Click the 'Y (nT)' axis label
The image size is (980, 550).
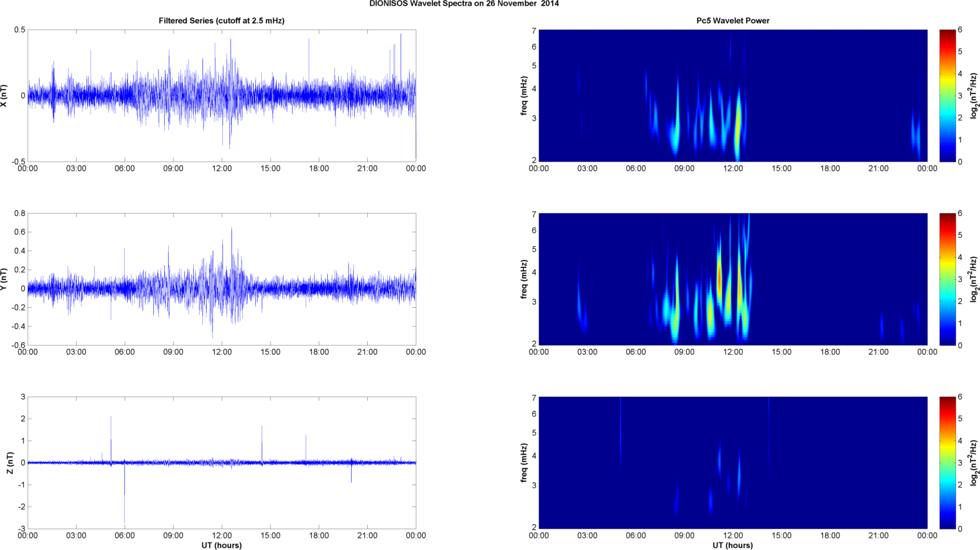tap(5, 280)
